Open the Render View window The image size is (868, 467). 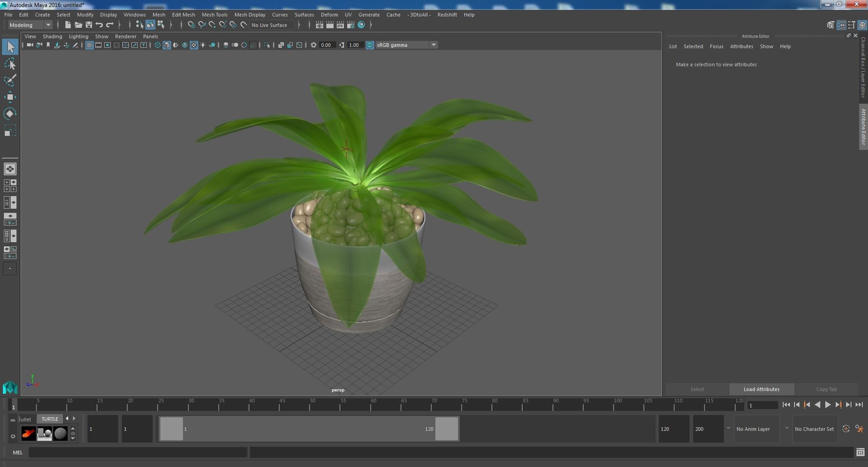pos(320,25)
